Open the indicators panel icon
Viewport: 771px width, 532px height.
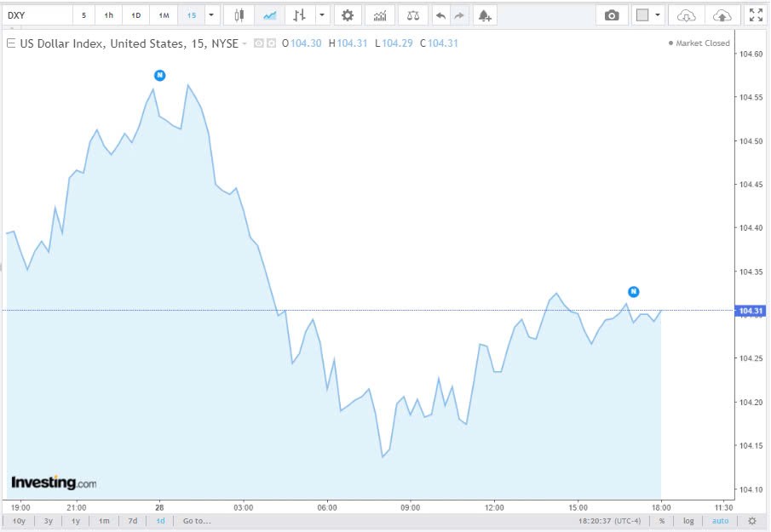click(379, 14)
